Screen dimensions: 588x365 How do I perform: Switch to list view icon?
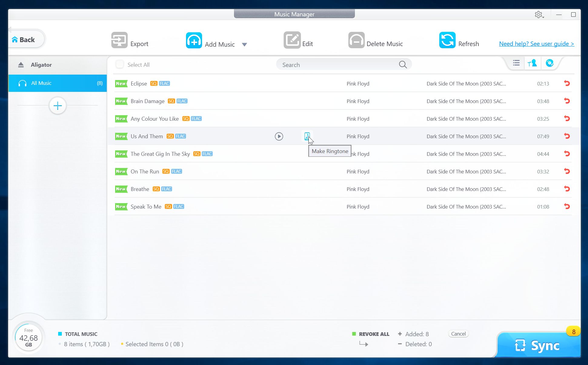(516, 63)
